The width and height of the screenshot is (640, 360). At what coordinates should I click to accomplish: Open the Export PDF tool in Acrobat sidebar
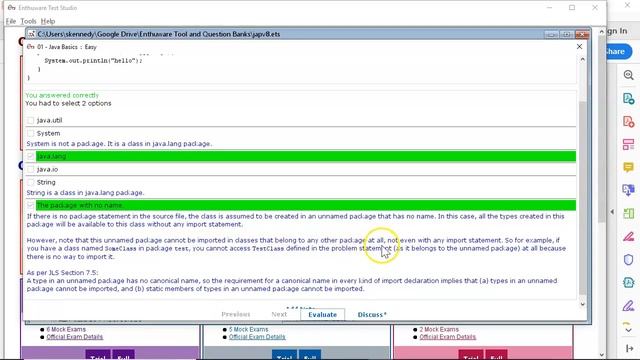tap(629, 98)
